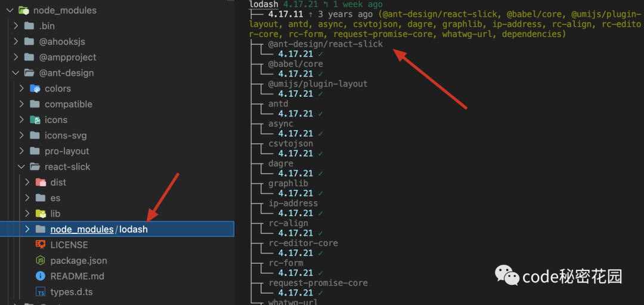
Task: Click the underlined lodash heading in terminal
Action: click(x=264, y=5)
